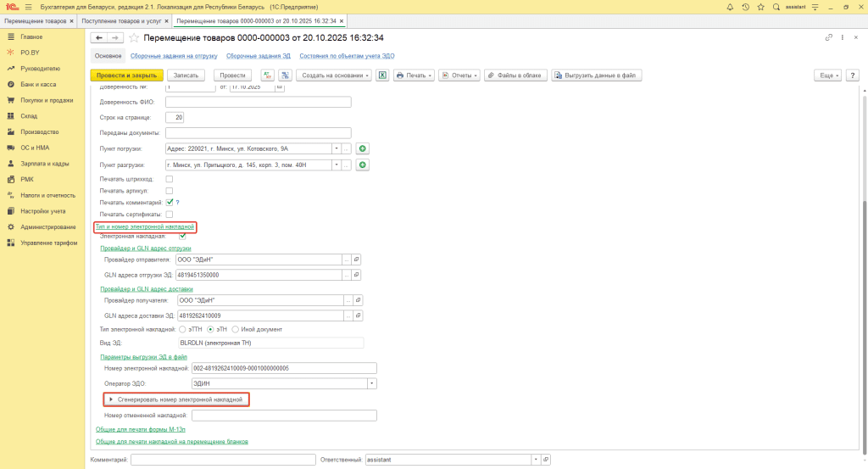Click the search magnifier in top bar
This screenshot has height=469, width=868.
775,7
